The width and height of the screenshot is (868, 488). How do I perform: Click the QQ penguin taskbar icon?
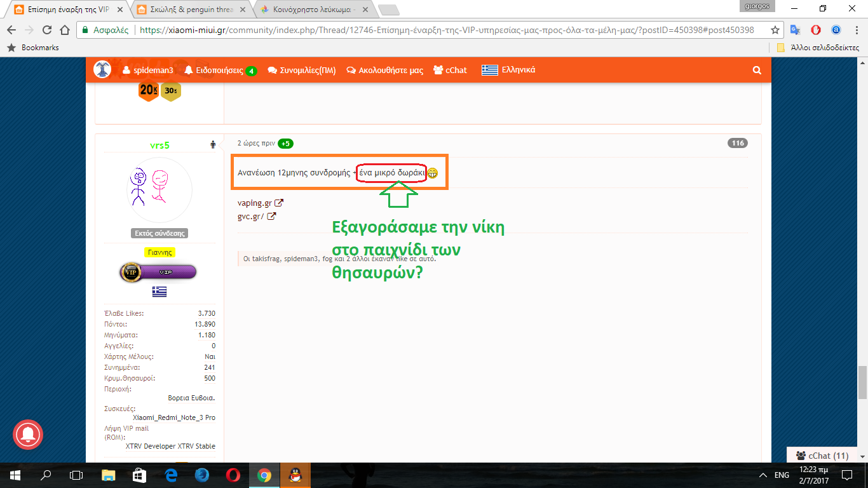(x=295, y=475)
